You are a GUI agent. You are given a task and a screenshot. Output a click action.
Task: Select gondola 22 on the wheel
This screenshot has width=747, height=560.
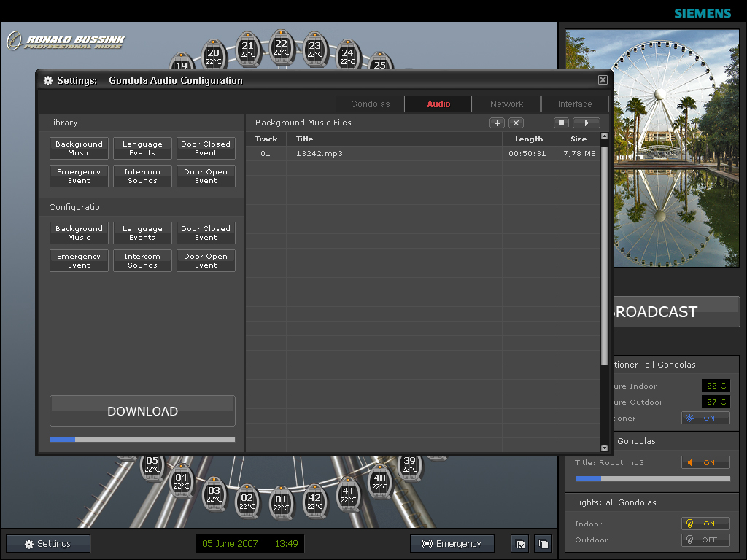coord(281,48)
